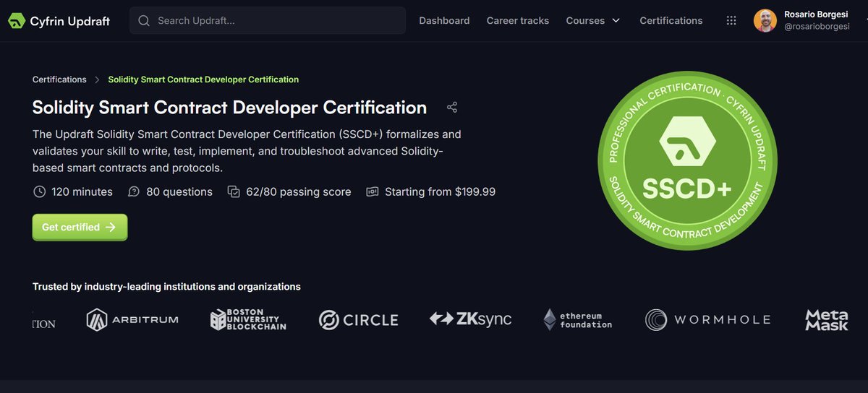Screen dimensions: 868x393
Task: Select the Solidity Smart Contract Developer Certification breadcrumb
Action: (203, 79)
